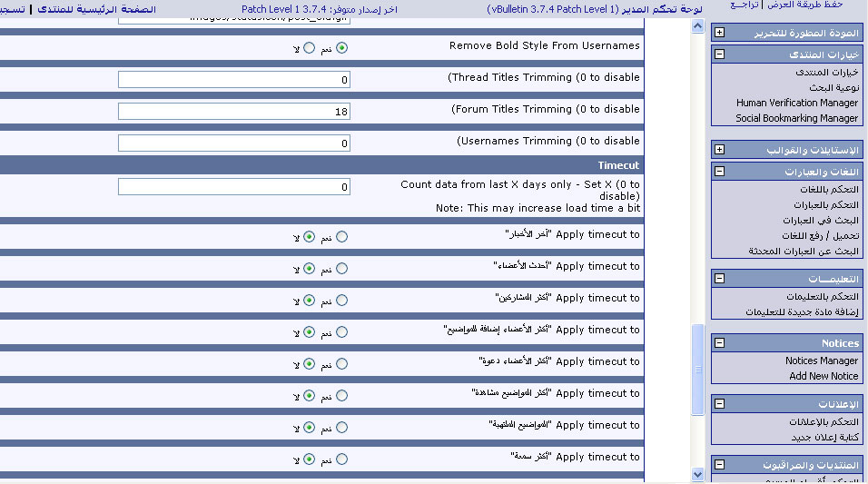Collapse الإعلانات section minus icon
This screenshot has width=868, height=484.
pos(719,403)
